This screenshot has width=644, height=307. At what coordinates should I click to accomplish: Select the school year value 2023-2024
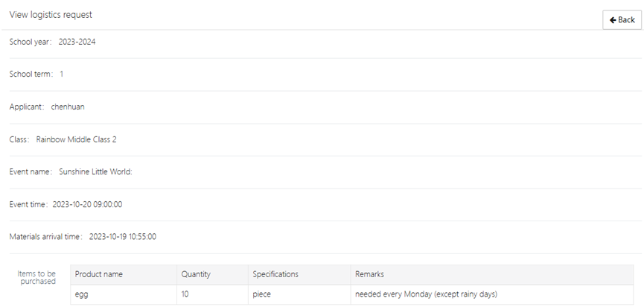click(77, 42)
